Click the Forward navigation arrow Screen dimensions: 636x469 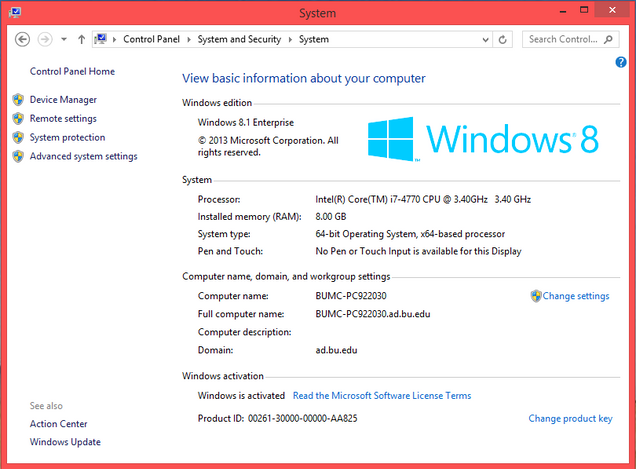pyautogui.click(x=45, y=39)
